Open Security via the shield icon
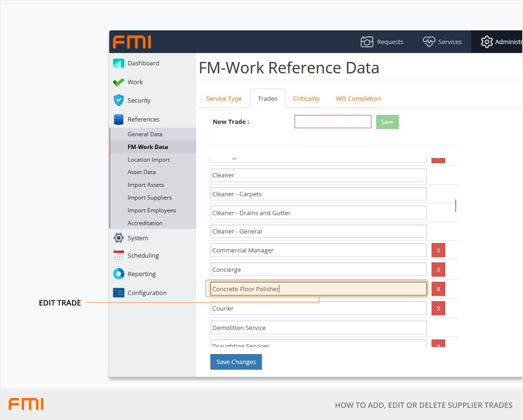 point(119,100)
